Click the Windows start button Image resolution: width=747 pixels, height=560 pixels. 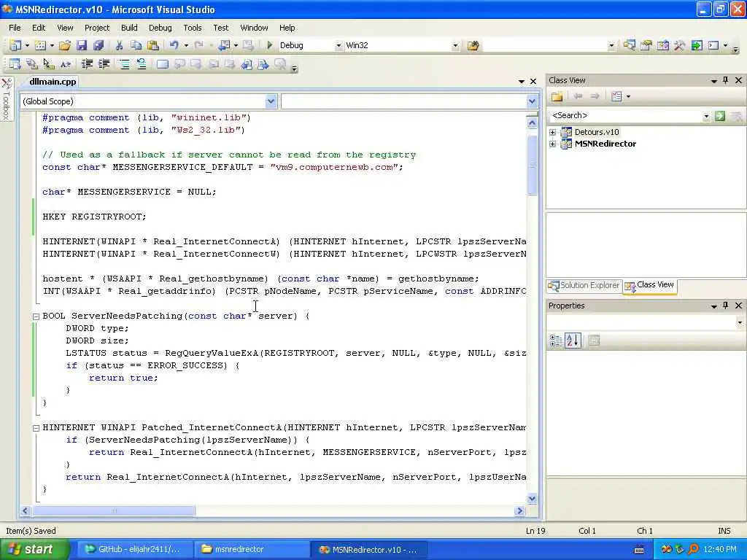tap(34, 550)
